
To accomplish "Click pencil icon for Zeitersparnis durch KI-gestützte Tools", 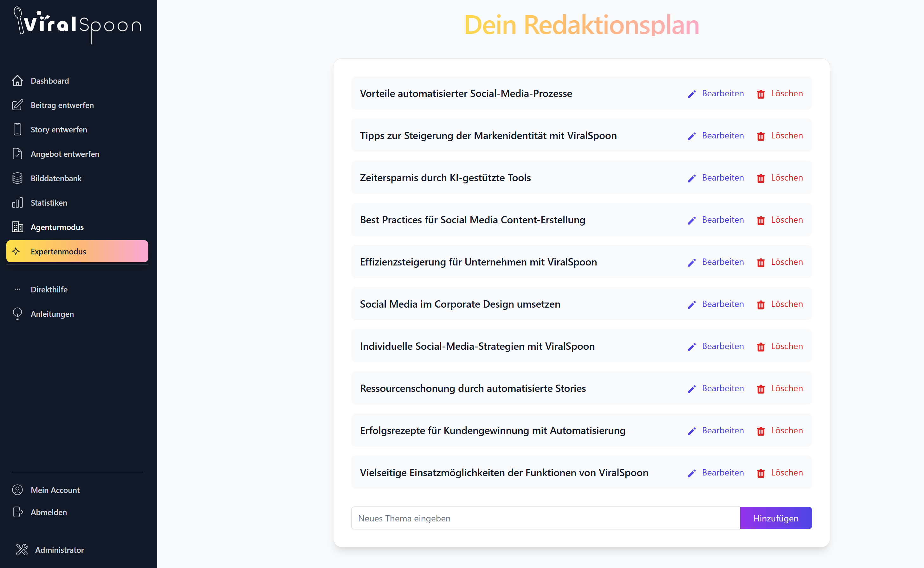I will coord(692,178).
